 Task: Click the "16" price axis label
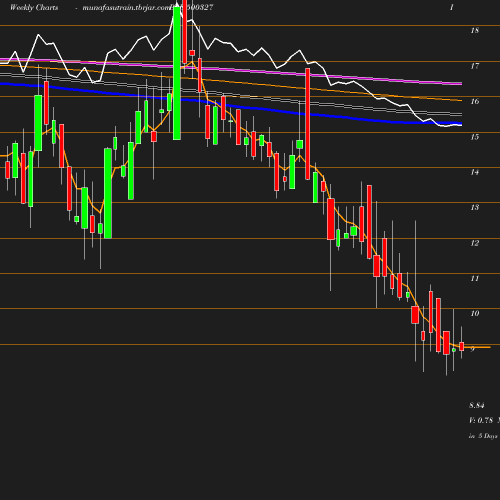pyautogui.click(x=475, y=101)
